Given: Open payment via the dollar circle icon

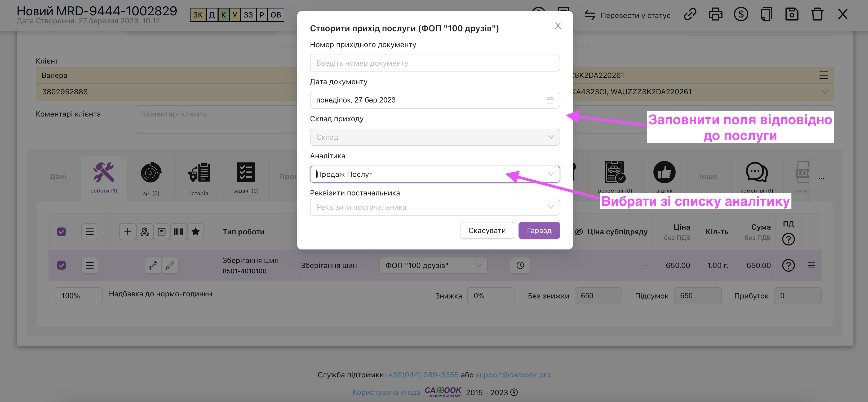Looking at the screenshot, I should [741, 15].
